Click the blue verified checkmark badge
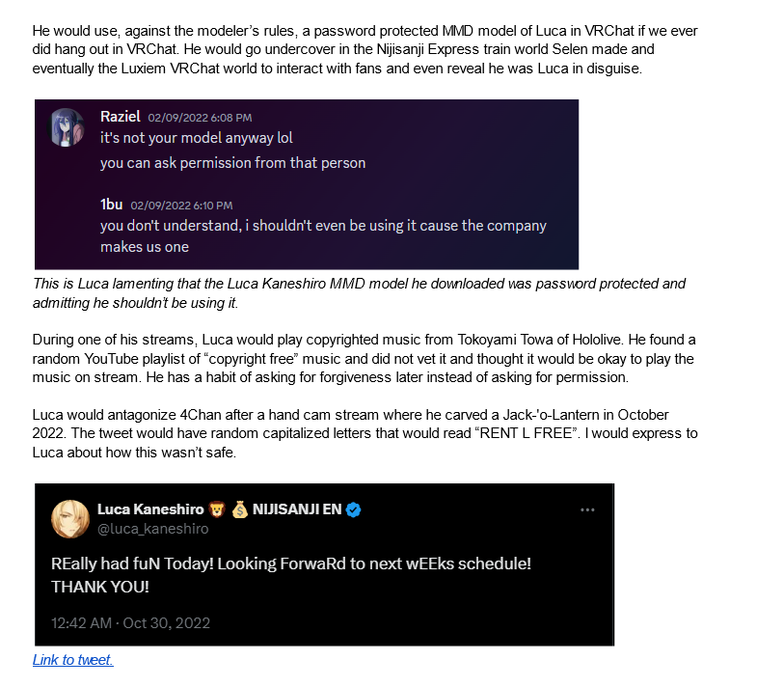 tap(354, 509)
